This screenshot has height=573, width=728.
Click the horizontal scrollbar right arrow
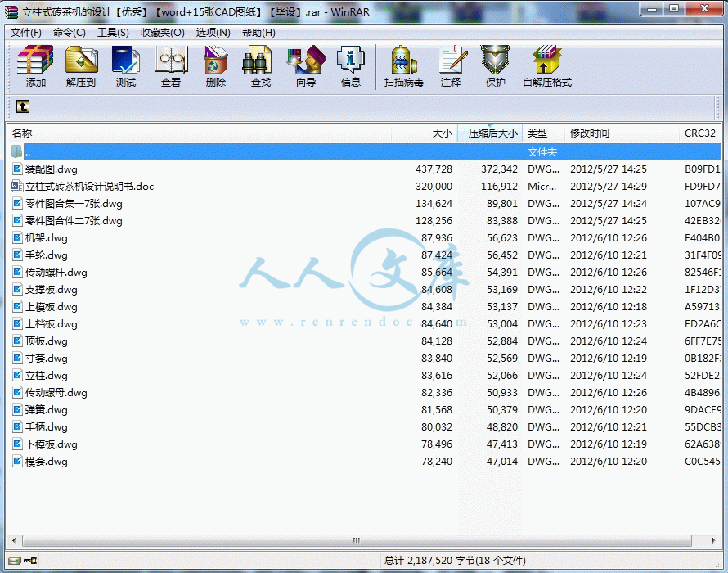point(713,540)
